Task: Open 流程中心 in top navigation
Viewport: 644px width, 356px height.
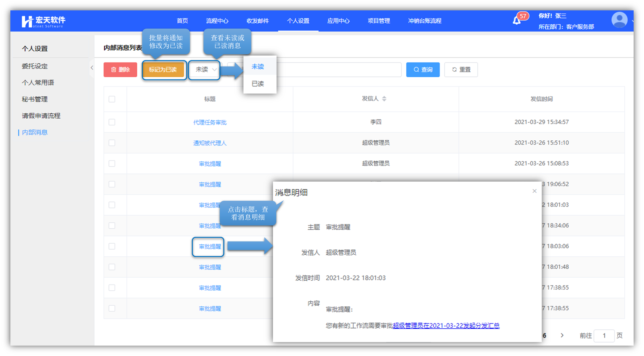Action: [x=217, y=21]
